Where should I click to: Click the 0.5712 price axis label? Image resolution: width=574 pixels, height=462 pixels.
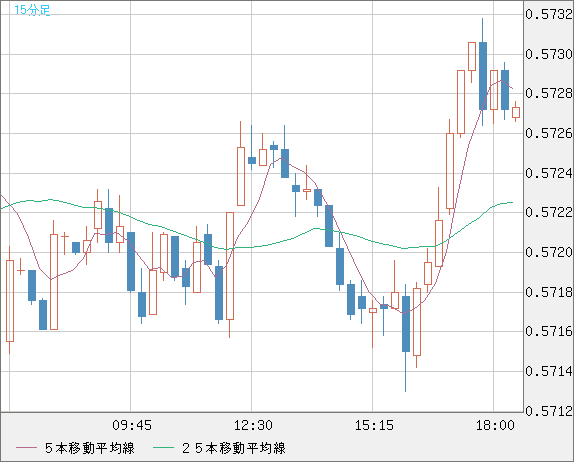[x=549, y=411]
